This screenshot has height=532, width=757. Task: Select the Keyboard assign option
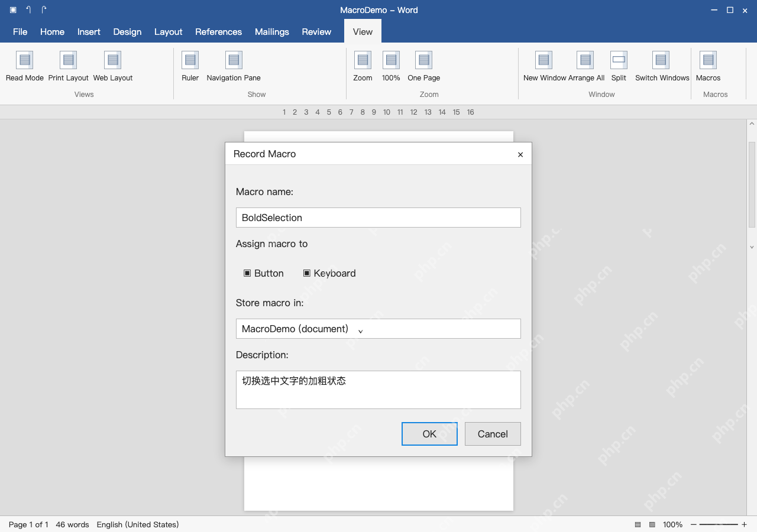329,273
